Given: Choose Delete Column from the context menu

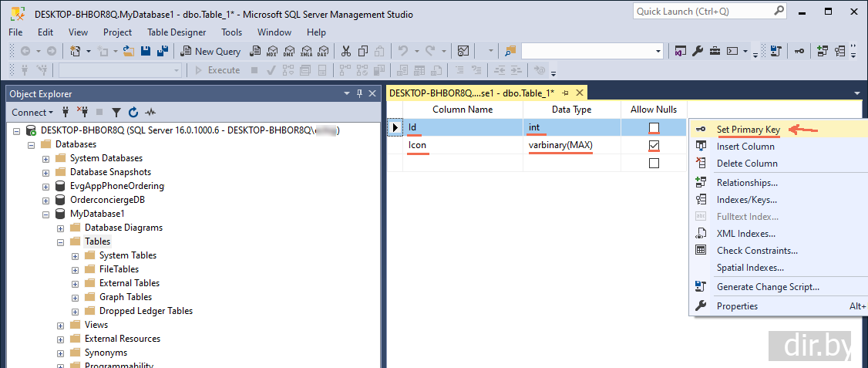Looking at the screenshot, I should [x=779, y=164].
